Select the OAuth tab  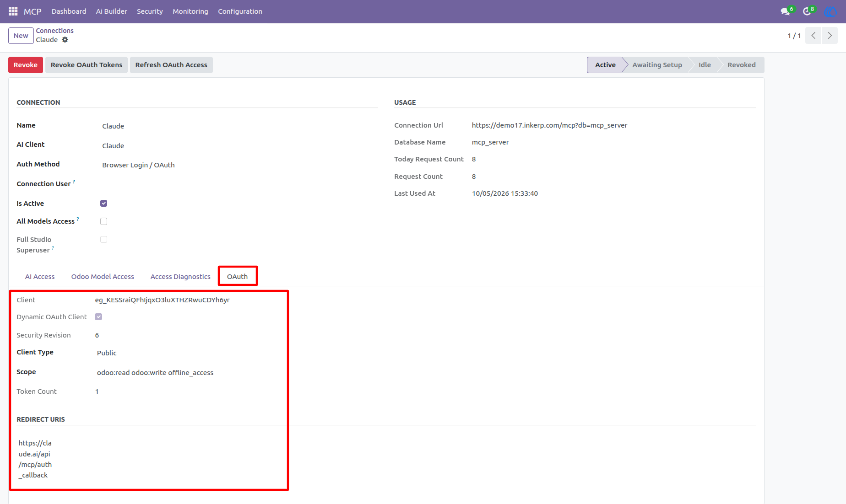point(237,277)
